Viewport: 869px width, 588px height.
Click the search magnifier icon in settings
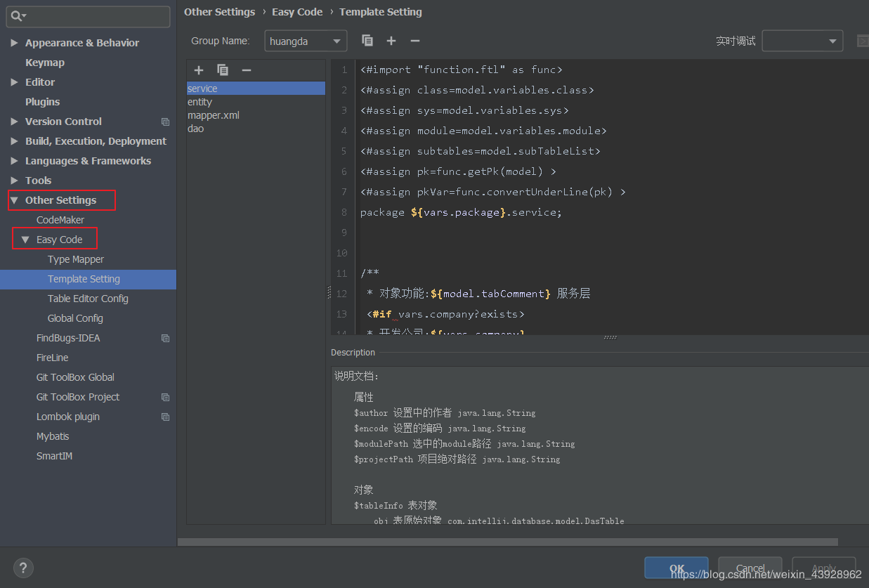tap(18, 15)
